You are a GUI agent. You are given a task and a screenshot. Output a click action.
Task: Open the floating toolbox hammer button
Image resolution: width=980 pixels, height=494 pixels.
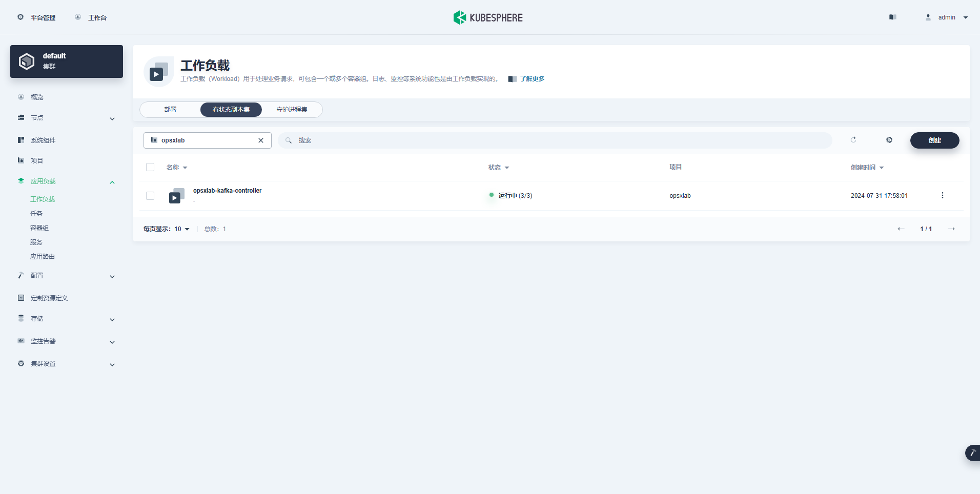tap(972, 453)
